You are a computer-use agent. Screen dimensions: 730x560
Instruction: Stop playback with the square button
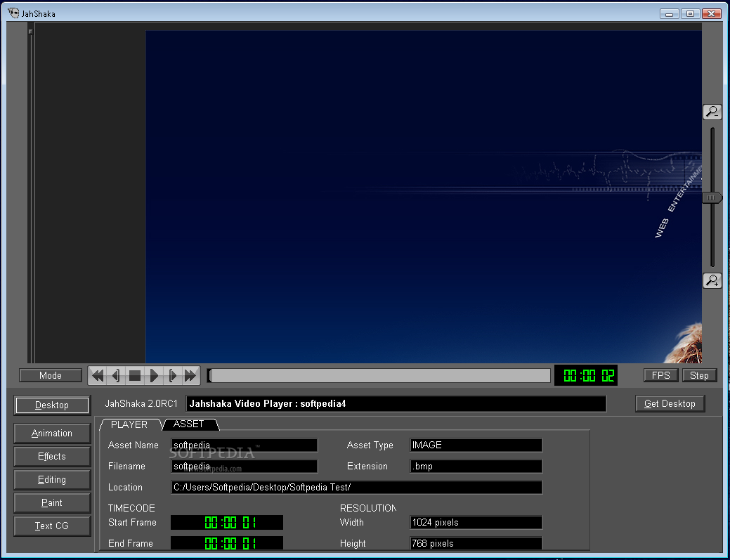[135, 376]
